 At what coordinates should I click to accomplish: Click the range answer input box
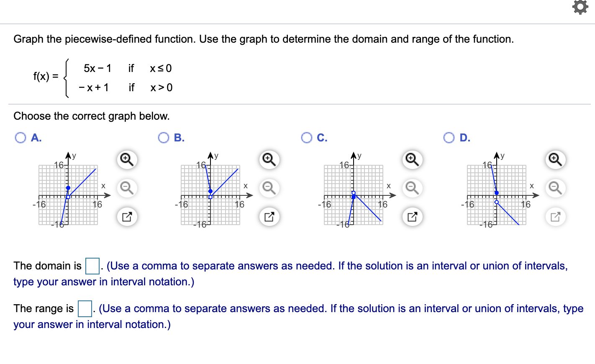[x=85, y=309]
